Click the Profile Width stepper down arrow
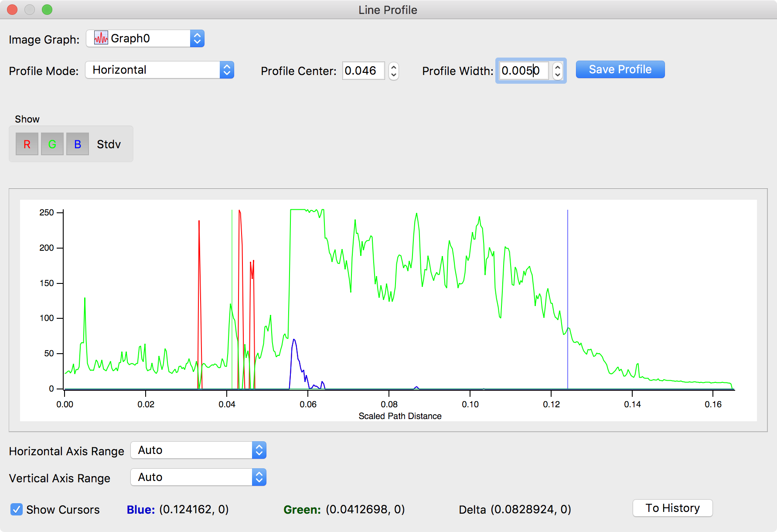Screen dimensions: 777x532 tap(558, 75)
